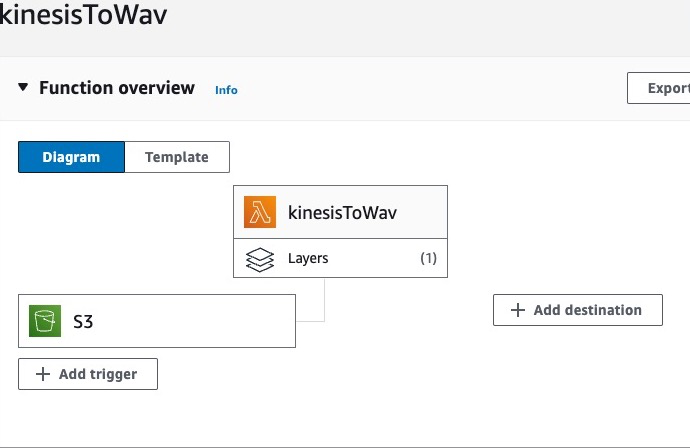
Task: Open the Info link
Action: point(226,90)
